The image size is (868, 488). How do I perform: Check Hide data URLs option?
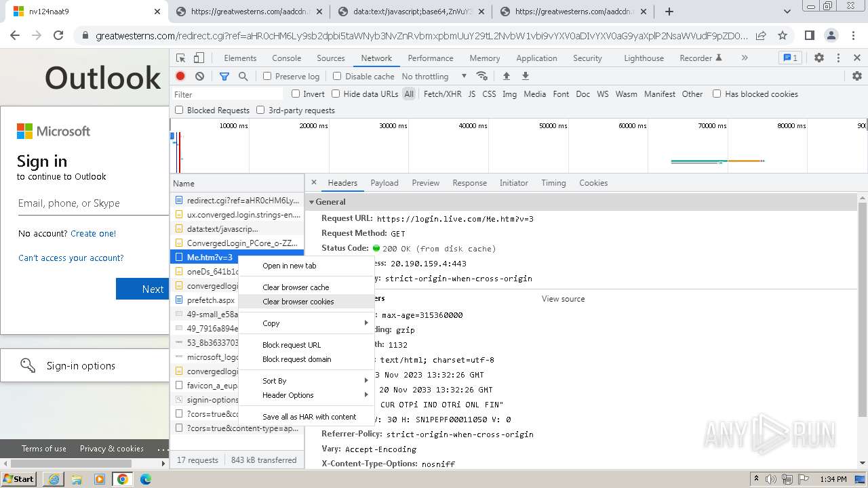click(x=336, y=94)
